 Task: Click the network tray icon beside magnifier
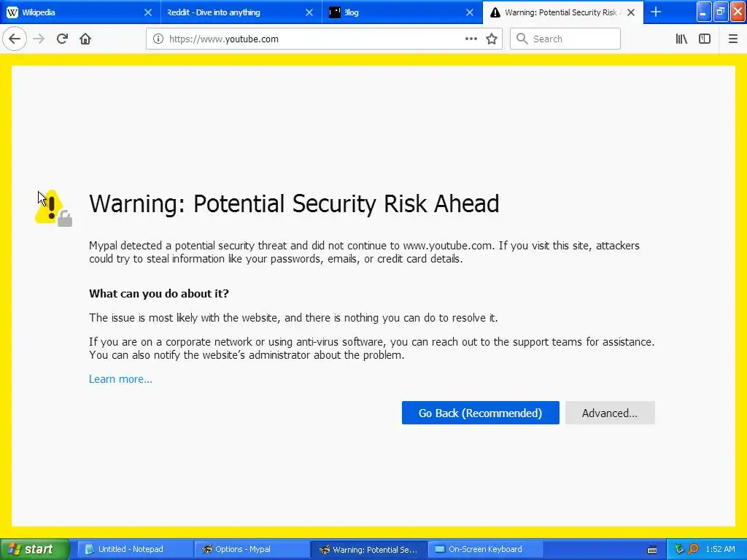(x=679, y=549)
